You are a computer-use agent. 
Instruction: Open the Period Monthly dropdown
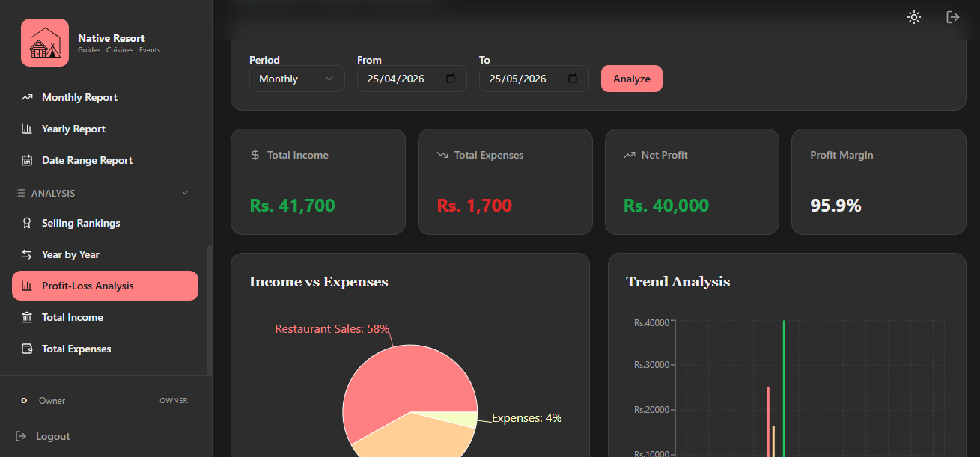coord(297,79)
